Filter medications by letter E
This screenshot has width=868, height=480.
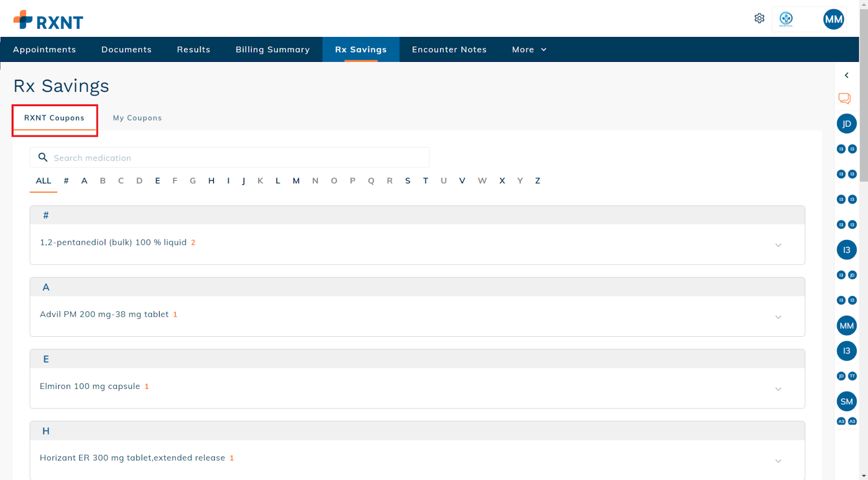coord(157,181)
